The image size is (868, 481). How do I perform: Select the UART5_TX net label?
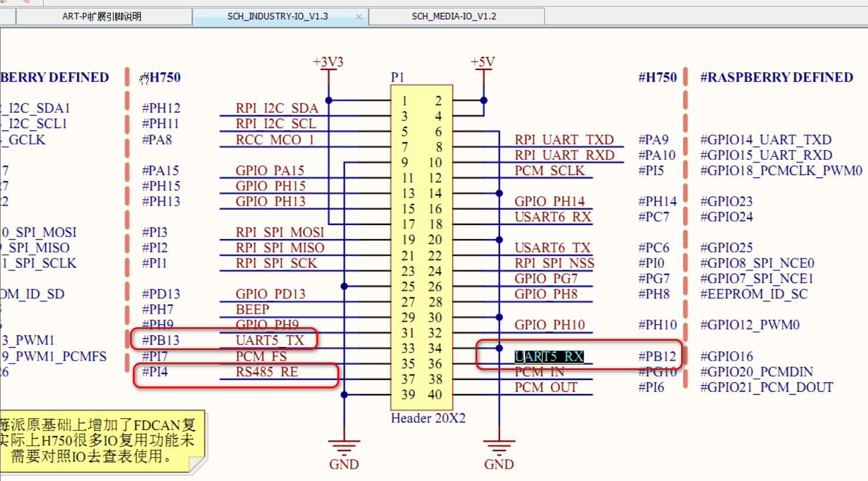[x=270, y=341]
